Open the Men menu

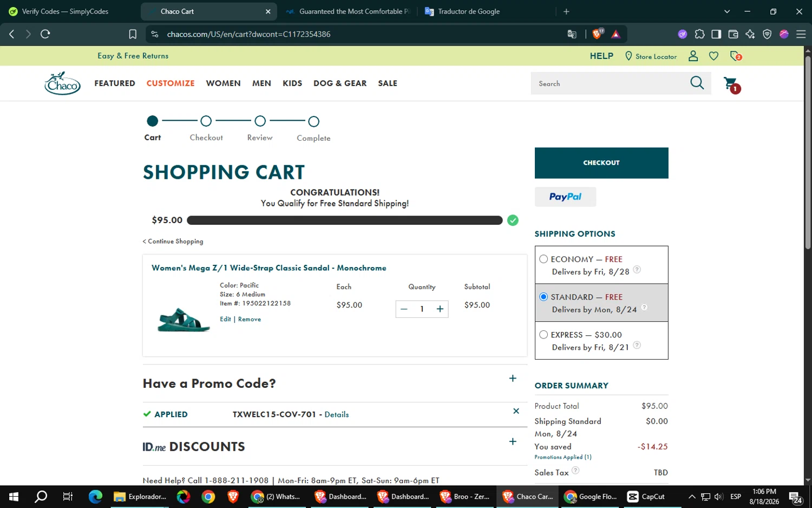[x=261, y=83]
